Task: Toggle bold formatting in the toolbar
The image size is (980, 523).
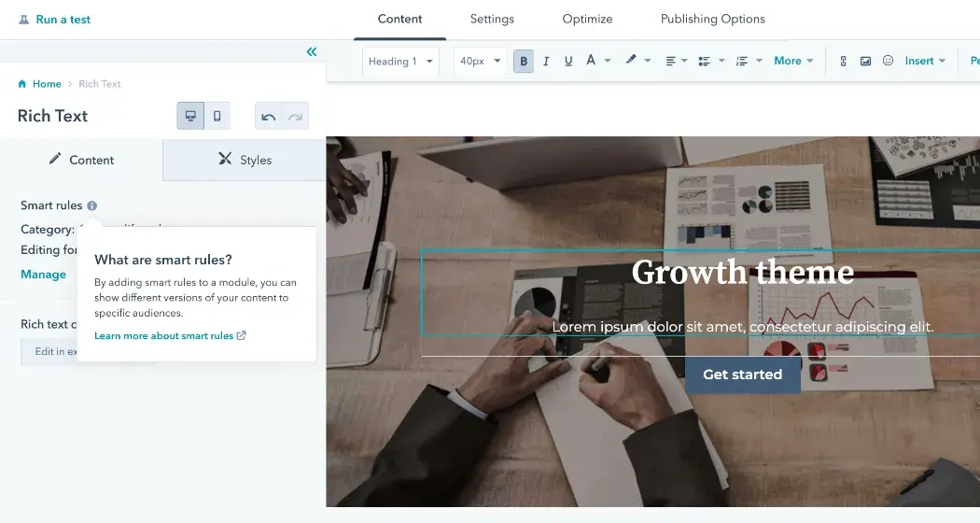Action: coord(524,62)
